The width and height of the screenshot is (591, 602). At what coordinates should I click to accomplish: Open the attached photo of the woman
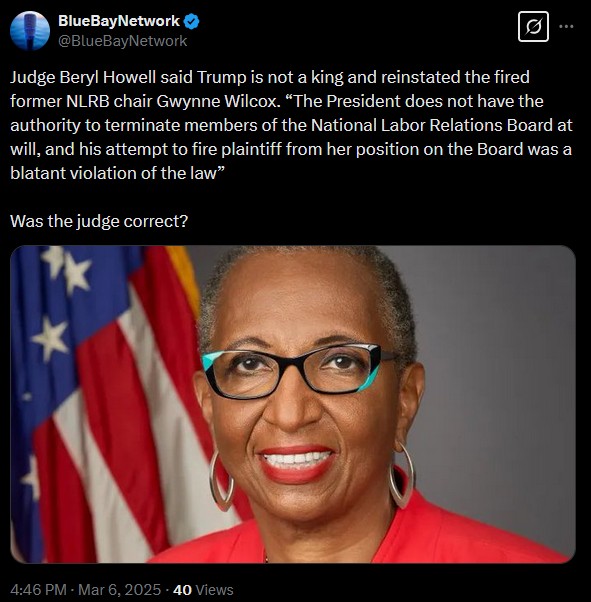293,404
